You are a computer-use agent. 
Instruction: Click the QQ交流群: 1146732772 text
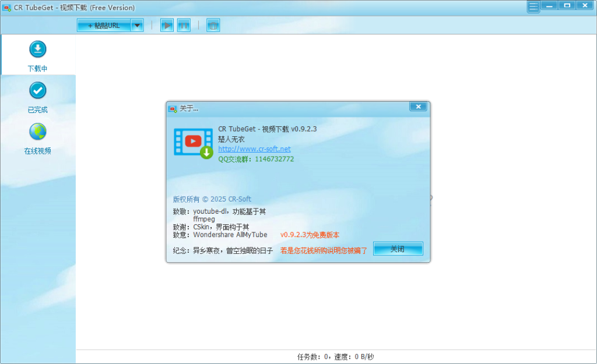pos(256,159)
